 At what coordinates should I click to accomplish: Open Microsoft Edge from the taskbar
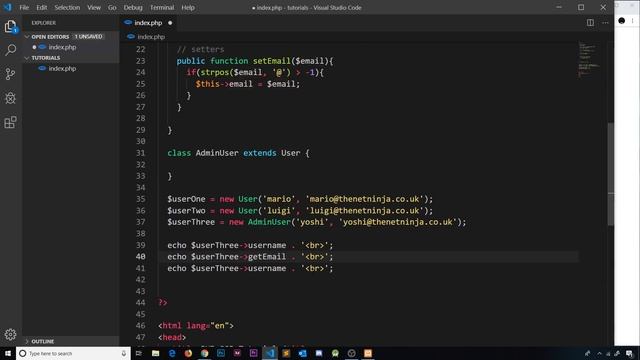tap(172, 353)
